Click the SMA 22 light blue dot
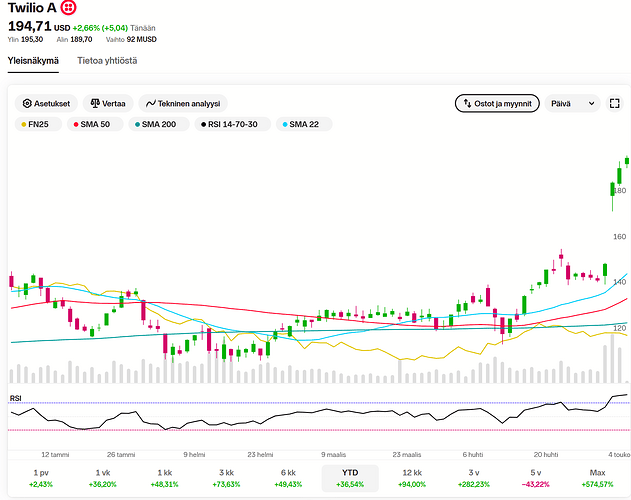This screenshot has width=631, height=500. tap(285, 125)
